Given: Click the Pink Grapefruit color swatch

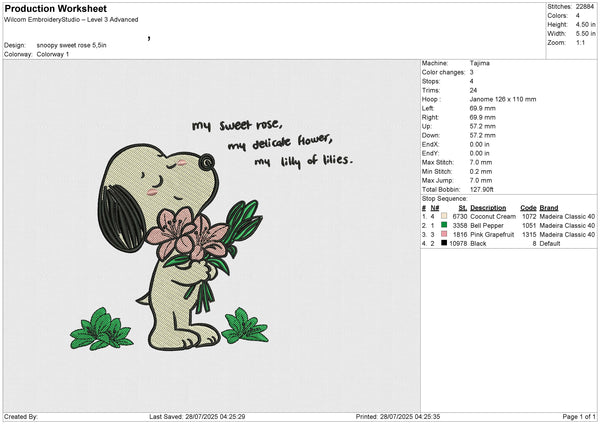Looking at the screenshot, I should pyautogui.click(x=444, y=234).
